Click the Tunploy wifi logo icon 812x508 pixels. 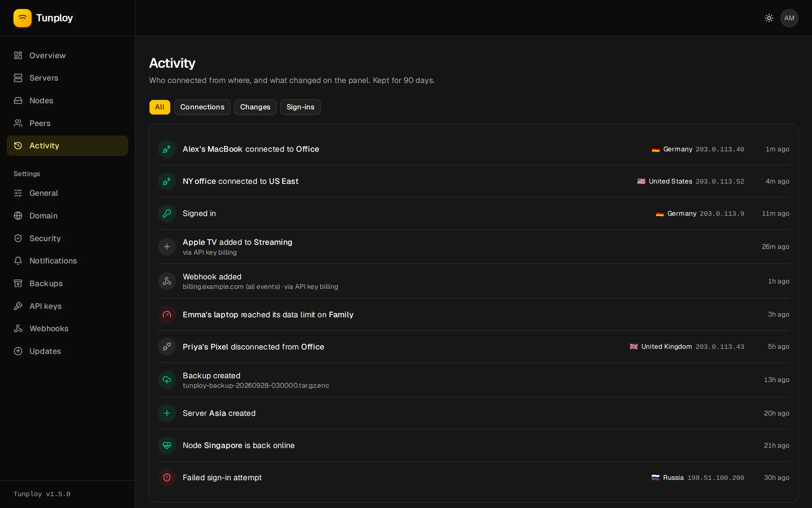22,18
